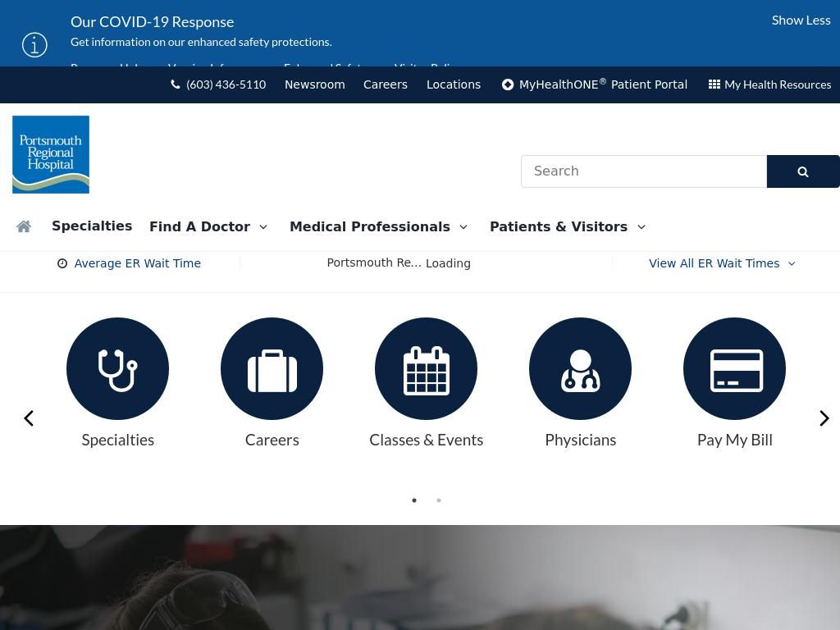
Task: Click the magnifier search button
Action: click(803, 171)
